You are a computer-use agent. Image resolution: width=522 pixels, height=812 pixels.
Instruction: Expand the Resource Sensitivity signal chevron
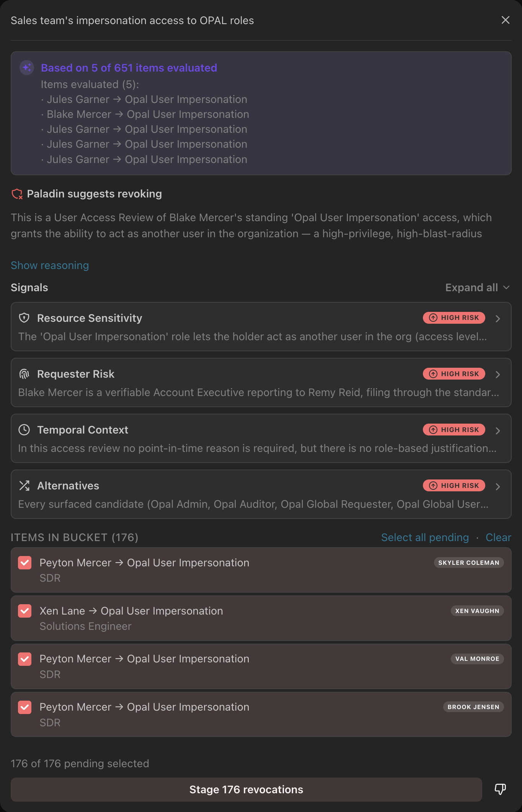click(x=498, y=318)
